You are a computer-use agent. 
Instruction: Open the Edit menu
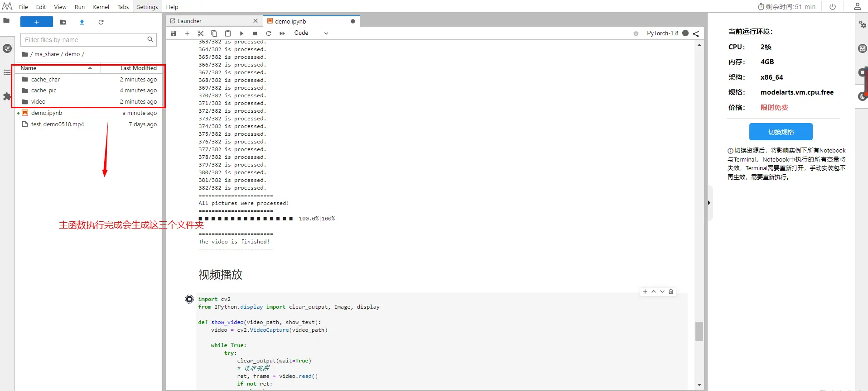(x=41, y=7)
